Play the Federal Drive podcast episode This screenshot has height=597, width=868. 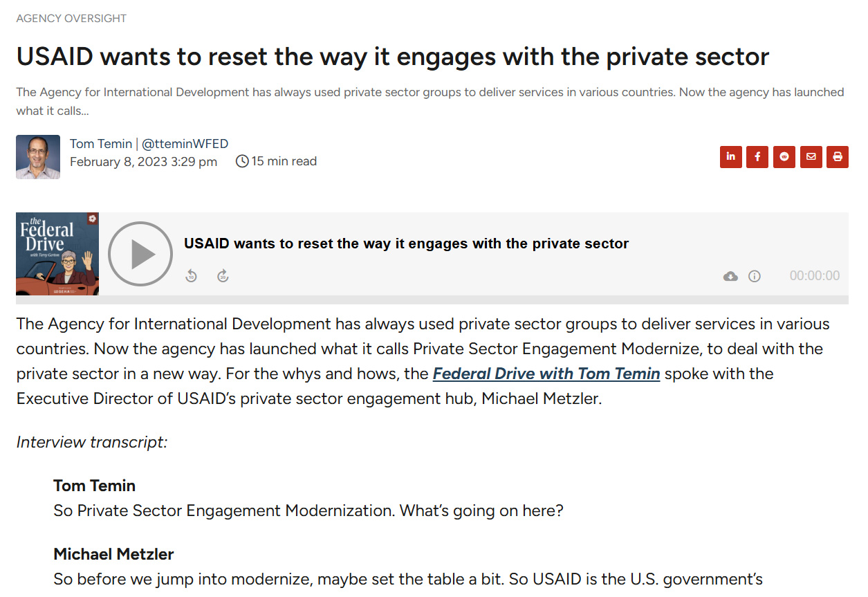point(140,254)
